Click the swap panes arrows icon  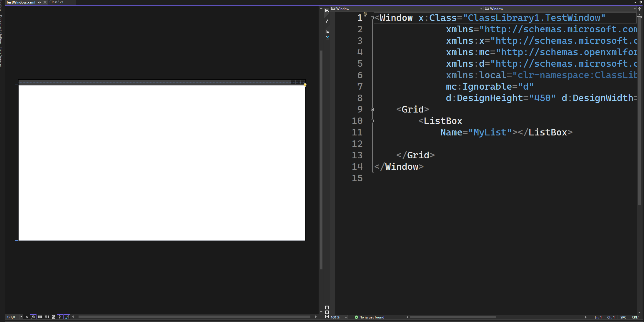327,21
